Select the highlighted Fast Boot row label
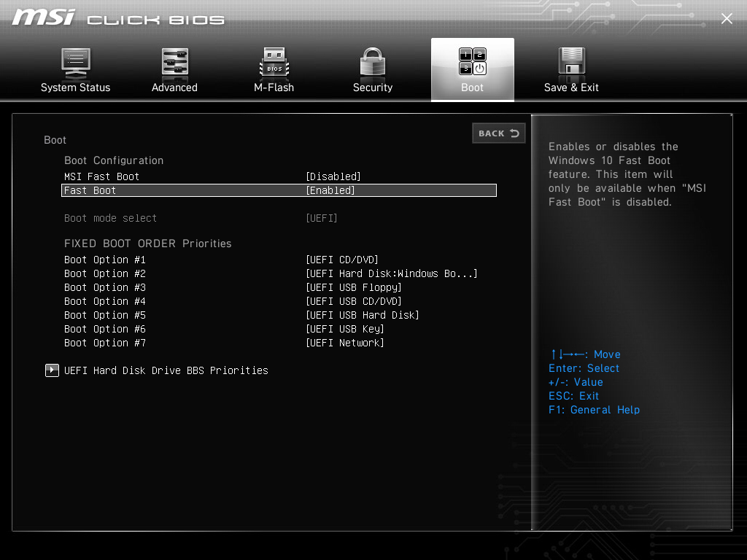Viewport: 747px width, 560px height. (90, 190)
